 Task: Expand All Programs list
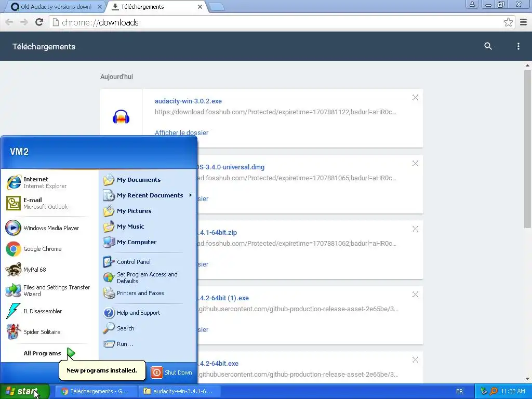pyautogui.click(x=49, y=353)
